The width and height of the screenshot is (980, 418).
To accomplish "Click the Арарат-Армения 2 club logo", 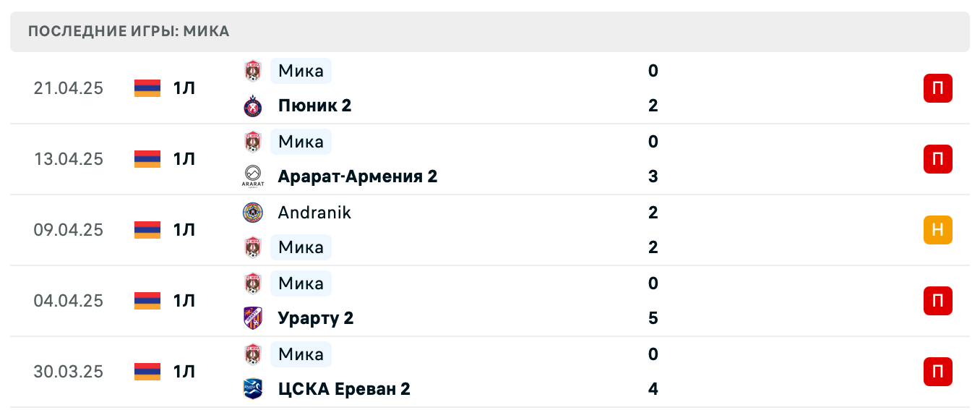I will pyautogui.click(x=252, y=176).
